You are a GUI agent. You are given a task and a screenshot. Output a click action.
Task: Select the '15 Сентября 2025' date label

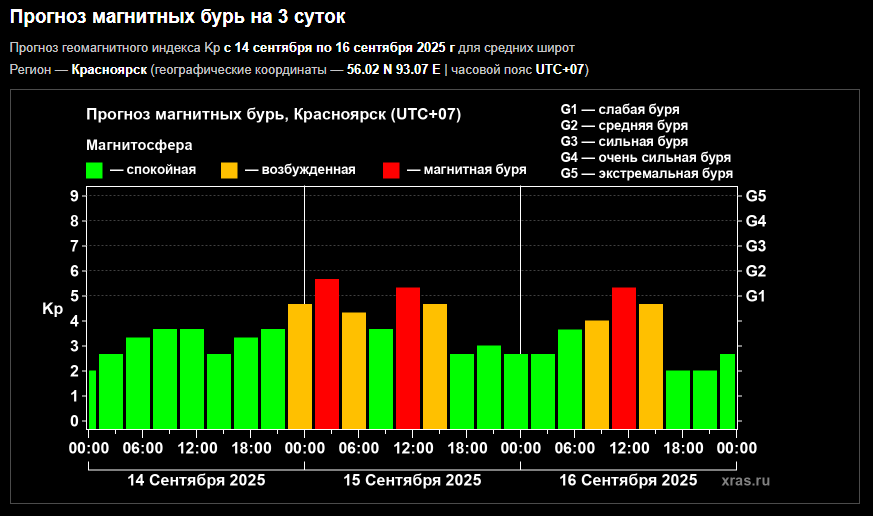coord(412,481)
